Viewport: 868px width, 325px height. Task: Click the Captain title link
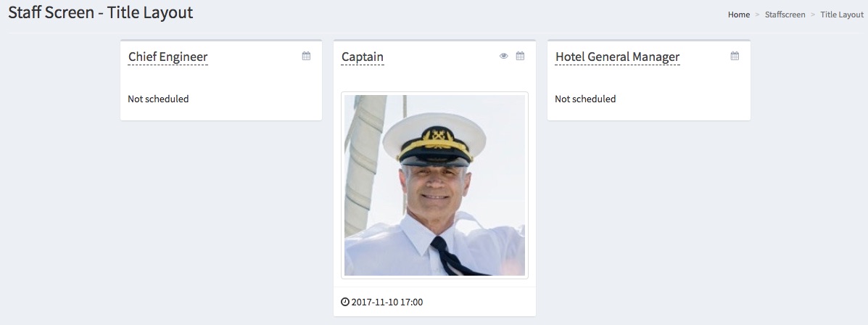tap(363, 57)
